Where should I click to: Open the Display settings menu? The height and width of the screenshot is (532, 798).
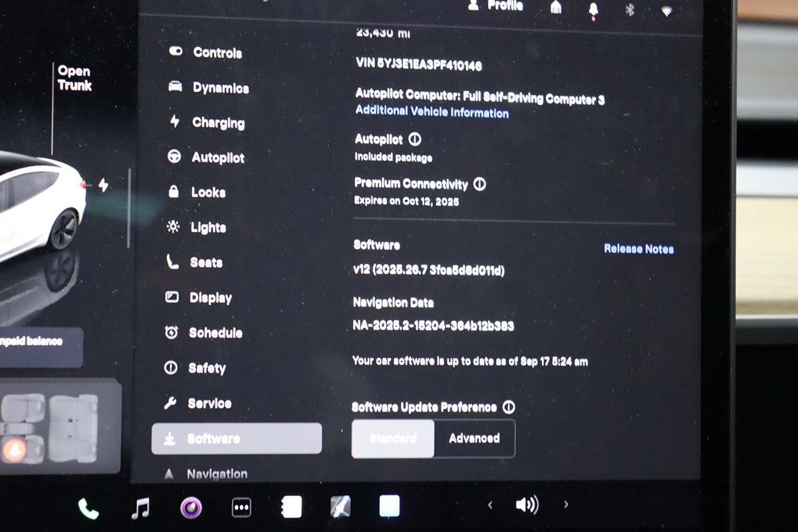(x=198, y=298)
